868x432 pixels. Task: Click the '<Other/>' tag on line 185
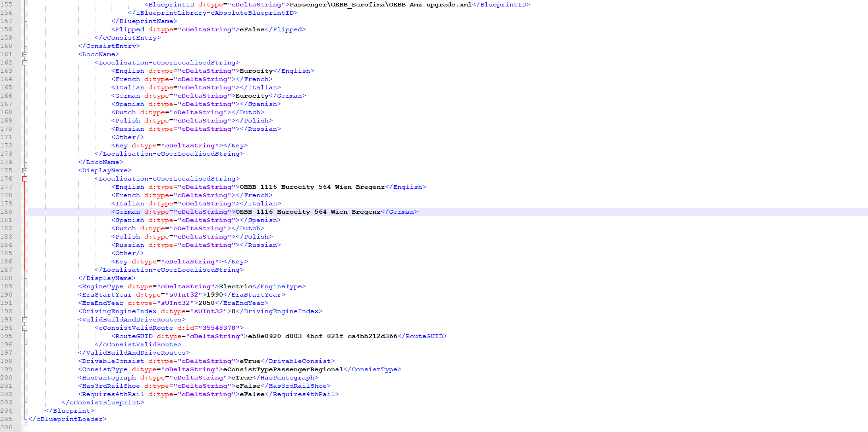tap(128, 253)
